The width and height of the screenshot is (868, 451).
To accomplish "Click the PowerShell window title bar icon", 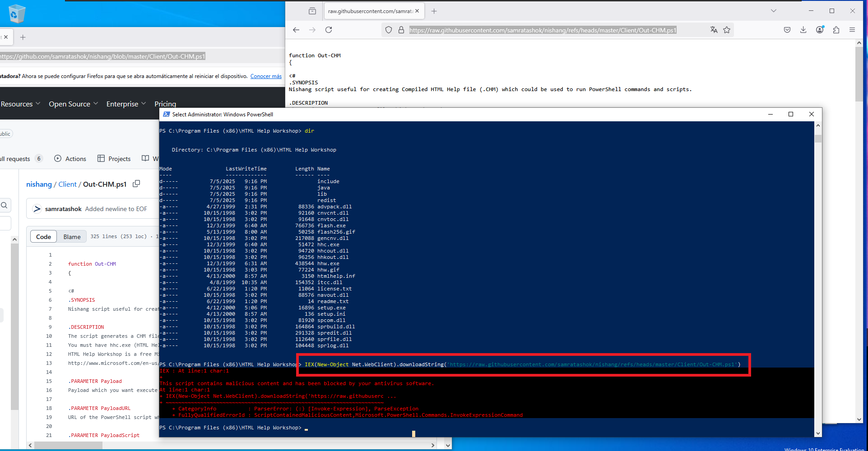I will pyautogui.click(x=166, y=114).
